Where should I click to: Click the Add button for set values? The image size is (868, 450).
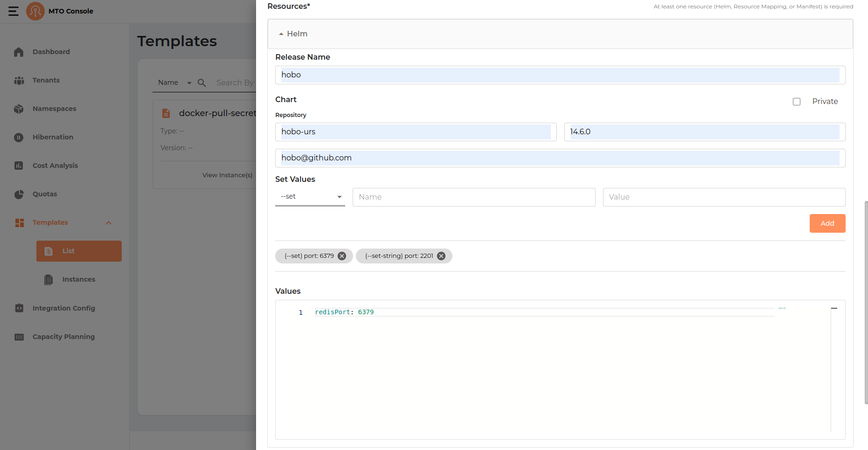[827, 223]
